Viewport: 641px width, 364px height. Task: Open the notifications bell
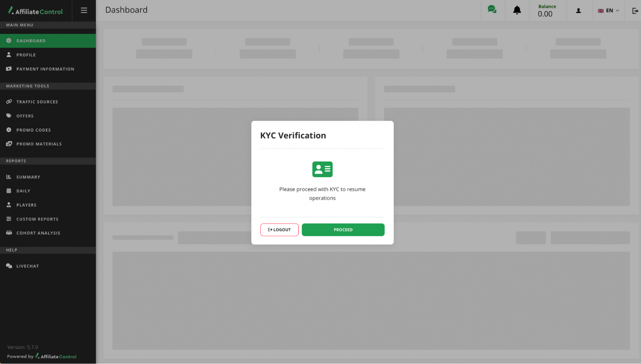[x=517, y=10]
